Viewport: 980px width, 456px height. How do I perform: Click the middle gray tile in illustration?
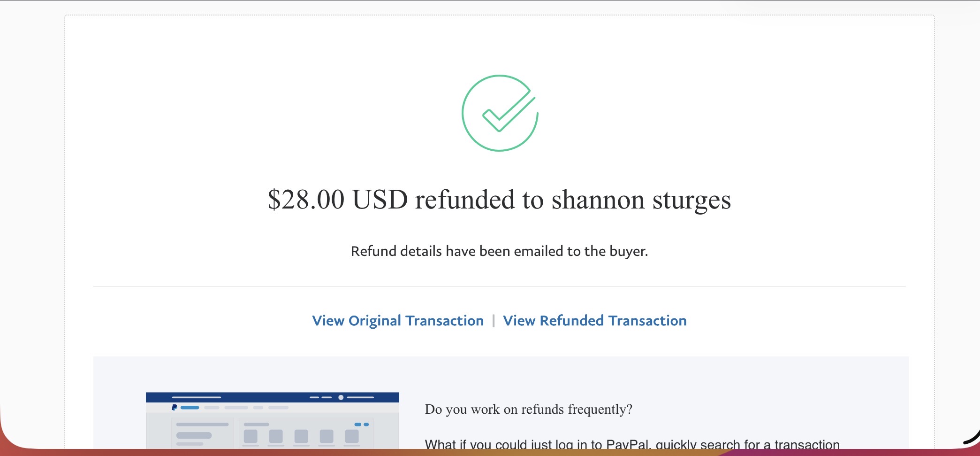tap(301, 436)
